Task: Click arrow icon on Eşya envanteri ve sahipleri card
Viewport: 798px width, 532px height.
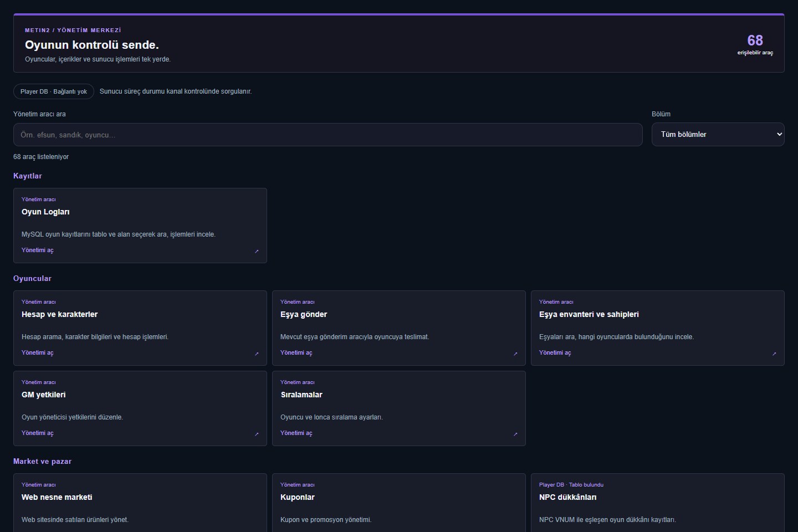Action: point(774,354)
